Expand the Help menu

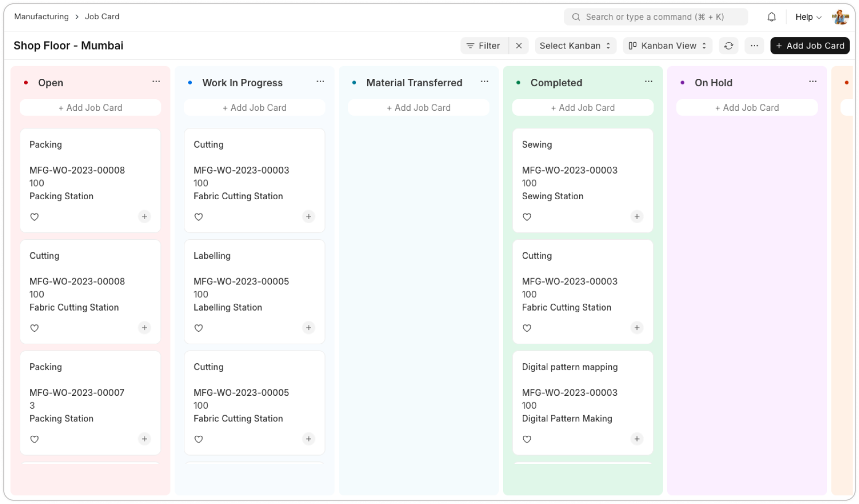(808, 17)
